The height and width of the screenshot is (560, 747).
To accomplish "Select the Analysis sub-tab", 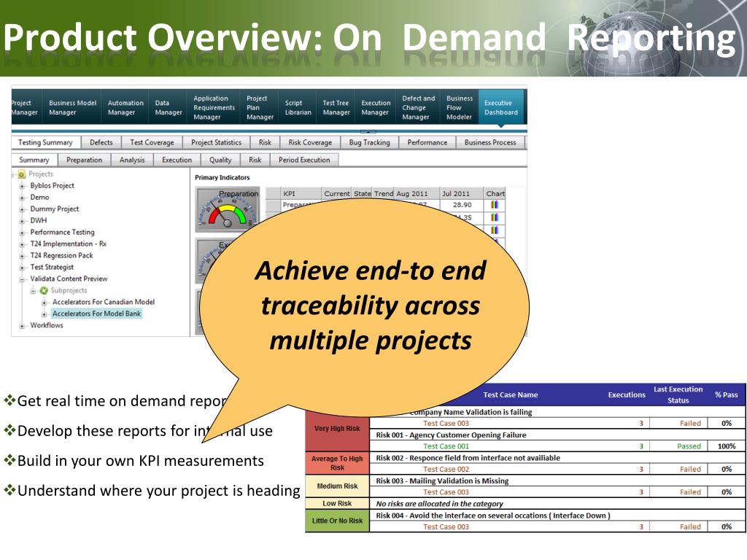I will click(x=132, y=160).
